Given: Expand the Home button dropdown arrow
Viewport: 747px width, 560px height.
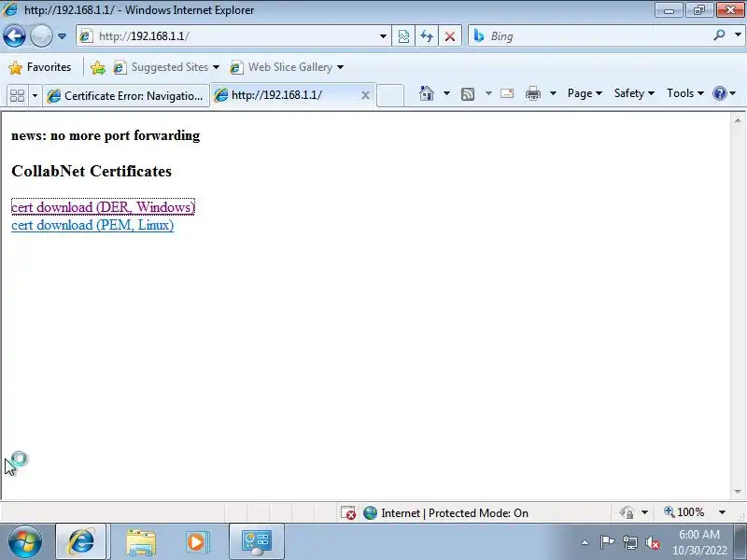Looking at the screenshot, I should point(446,93).
